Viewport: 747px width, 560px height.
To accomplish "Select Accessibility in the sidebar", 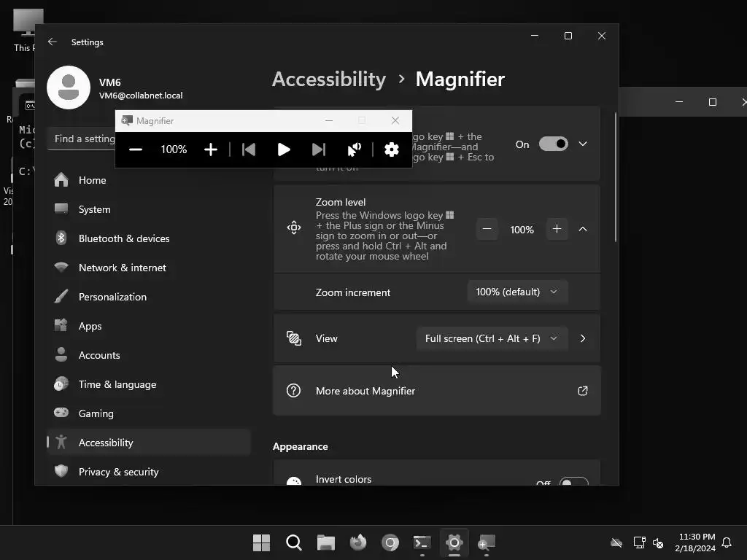I will 149,443.
